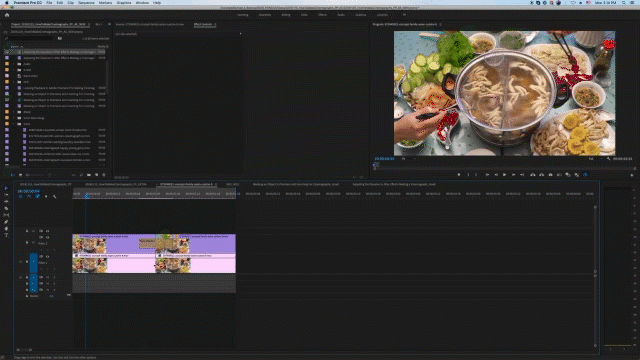Expand the GFX bin
This screenshot has width=640, height=360.
point(13,82)
